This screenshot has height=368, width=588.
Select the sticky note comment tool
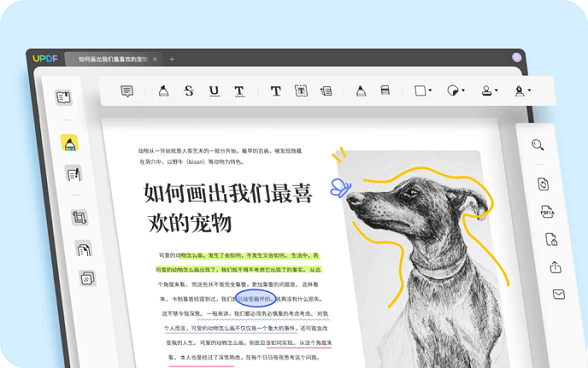(x=127, y=91)
